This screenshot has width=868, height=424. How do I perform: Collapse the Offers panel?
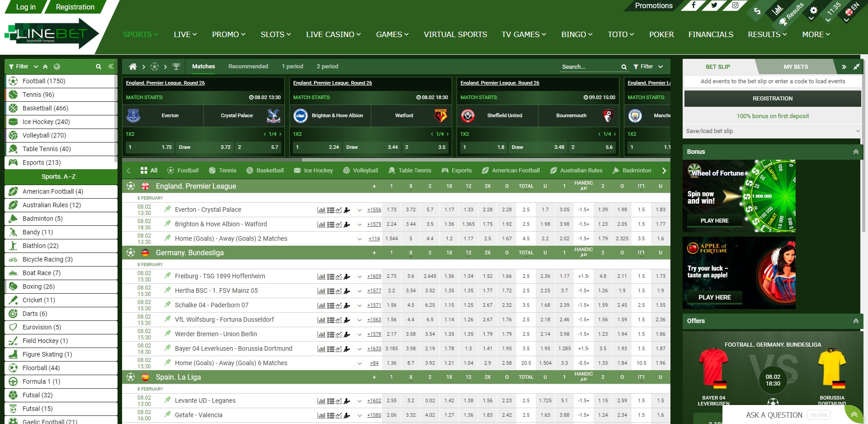point(855,321)
